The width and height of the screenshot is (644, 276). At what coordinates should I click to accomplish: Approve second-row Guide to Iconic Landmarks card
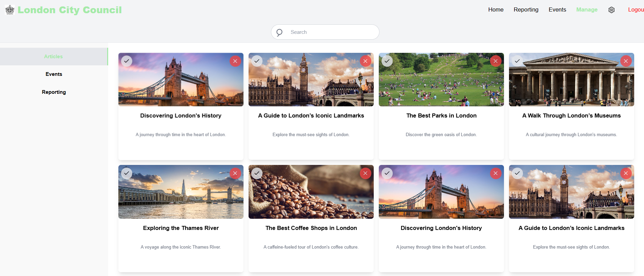coord(518,173)
